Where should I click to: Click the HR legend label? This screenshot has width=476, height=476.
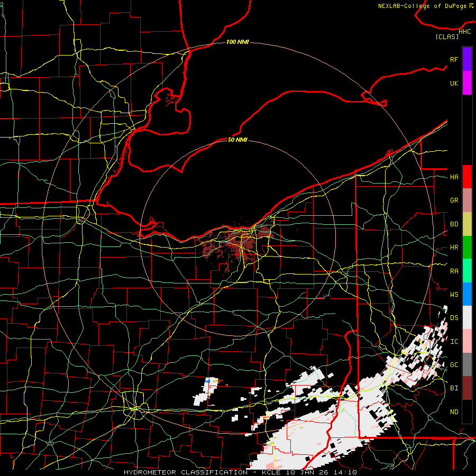pos(454,248)
